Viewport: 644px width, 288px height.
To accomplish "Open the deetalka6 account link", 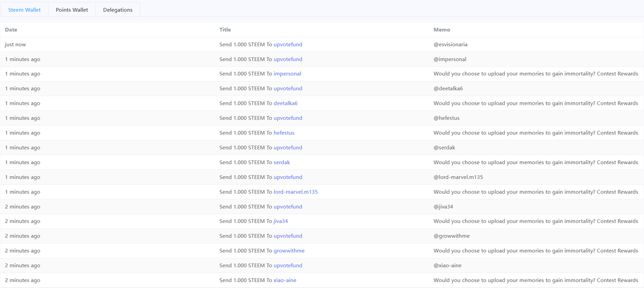I will click(286, 103).
